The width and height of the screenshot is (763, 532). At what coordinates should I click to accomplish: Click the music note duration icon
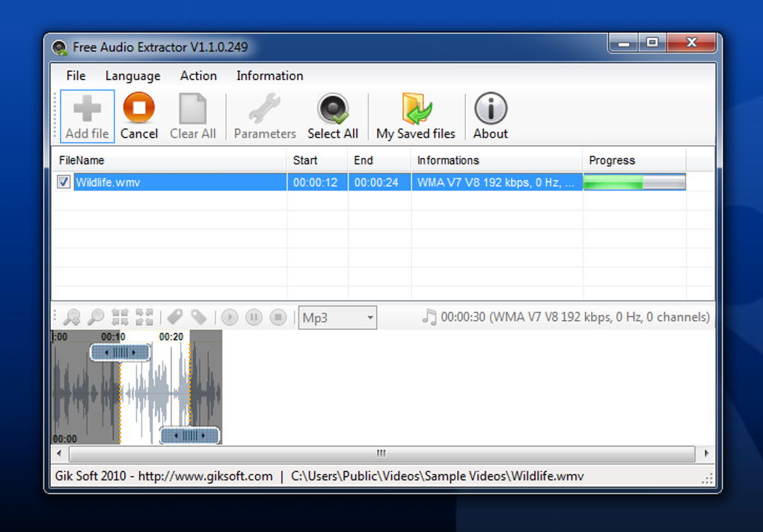429,317
